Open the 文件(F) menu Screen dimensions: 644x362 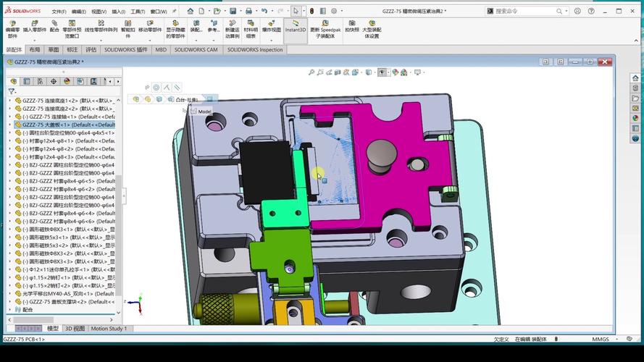click(59, 12)
